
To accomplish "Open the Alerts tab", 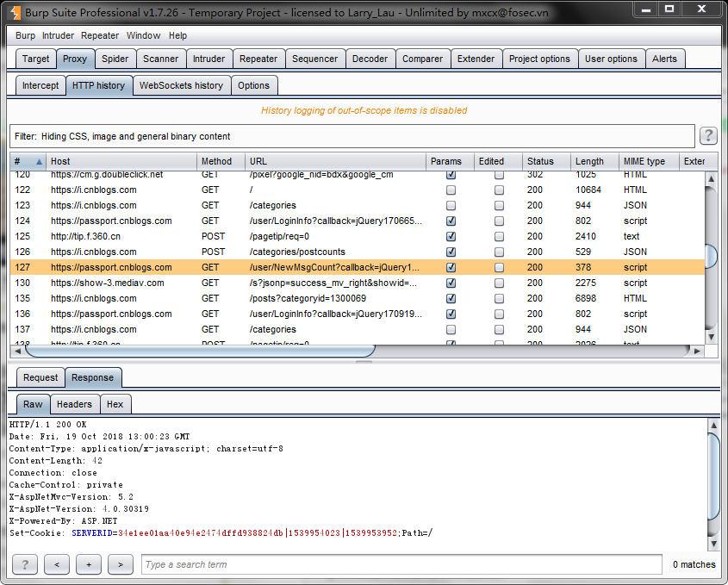I will click(664, 59).
